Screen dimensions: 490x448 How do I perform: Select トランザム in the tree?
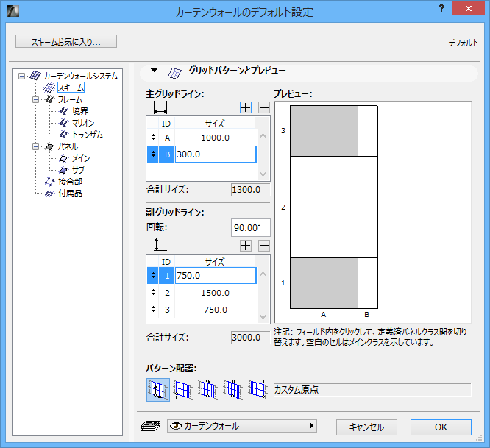click(88, 135)
